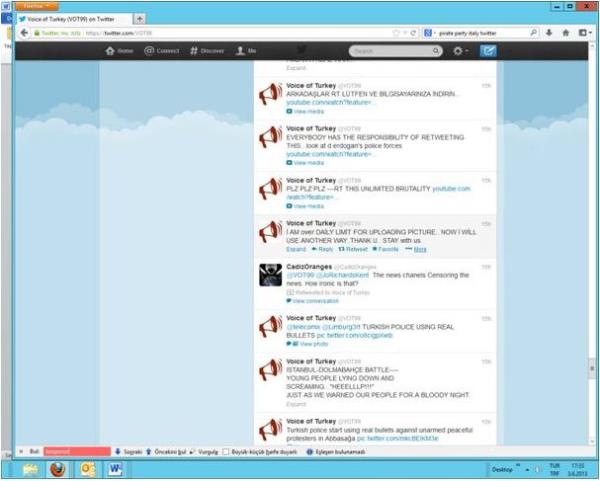600x481 pixels.
Task: Open the search engine selector dropdown
Action: point(429,33)
